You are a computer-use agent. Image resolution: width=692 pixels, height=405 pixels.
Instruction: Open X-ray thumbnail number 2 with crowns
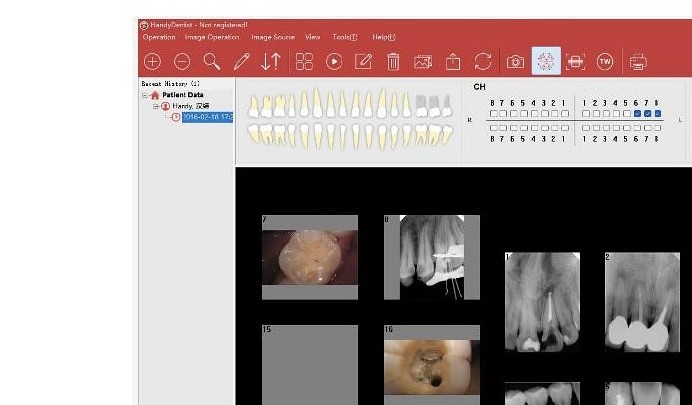coord(642,302)
